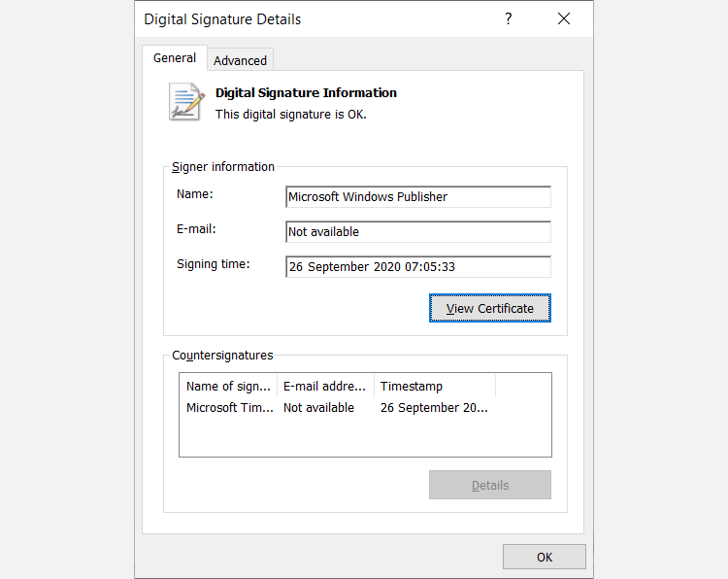Click the digital signature document icon

coord(186,102)
